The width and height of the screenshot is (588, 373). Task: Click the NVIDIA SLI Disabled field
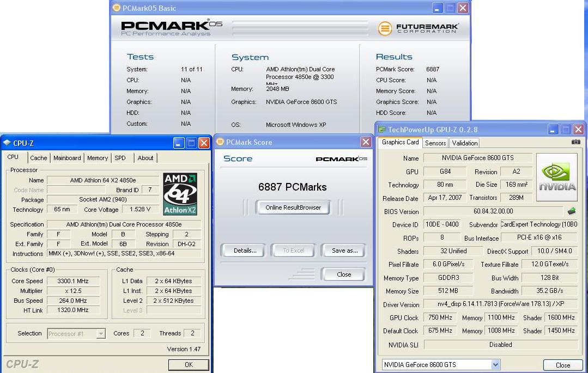501,344
